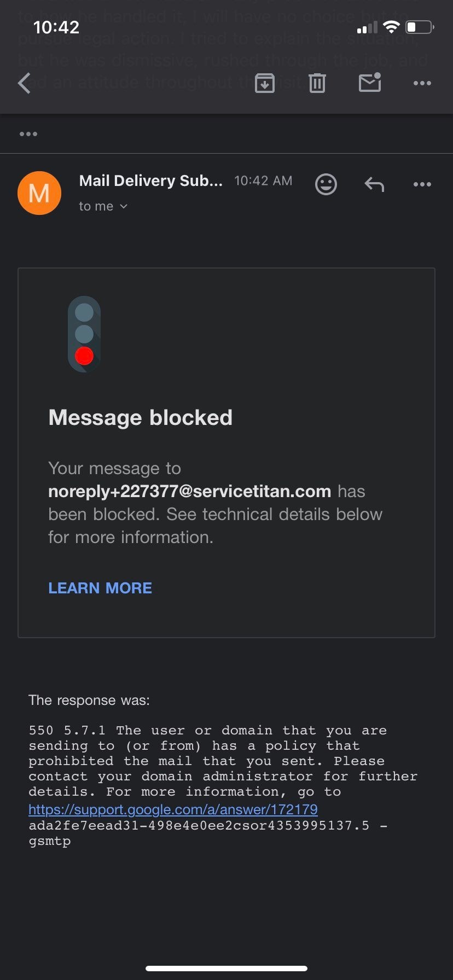Expand collapsed quoted content dots
The image size is (453, 980).
28,134
